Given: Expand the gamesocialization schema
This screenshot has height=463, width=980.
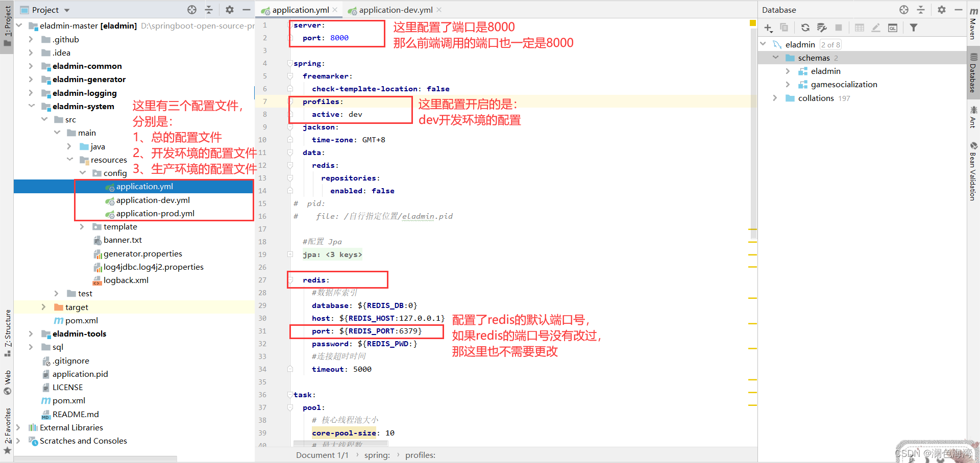Looking at the screenshot, I should pyautogui.click(x=788, y=84).
